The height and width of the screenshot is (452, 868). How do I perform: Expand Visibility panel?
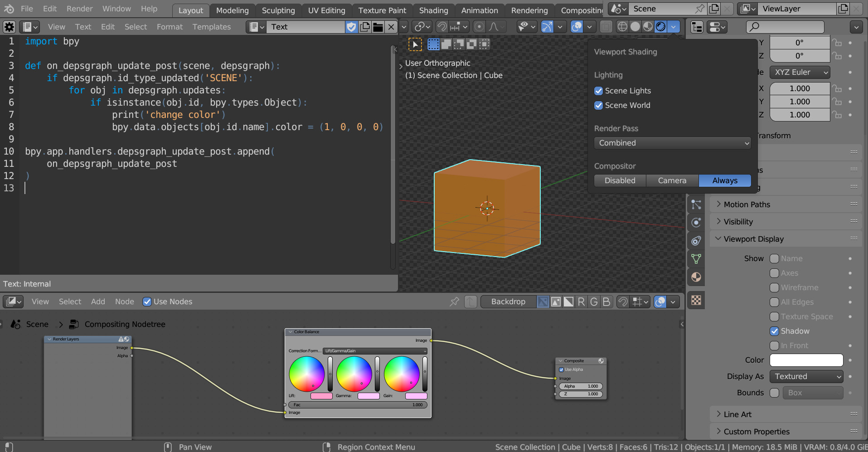click(786, 222)
